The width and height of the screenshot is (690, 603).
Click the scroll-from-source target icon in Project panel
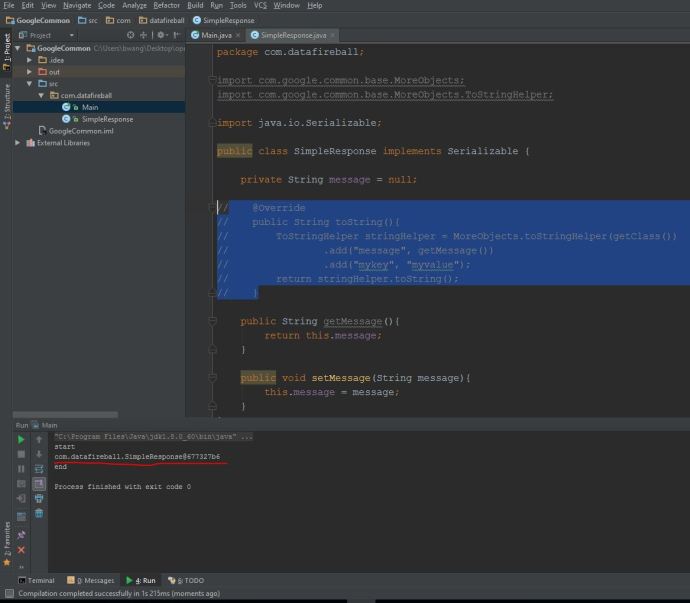click(x=131, y=35)
